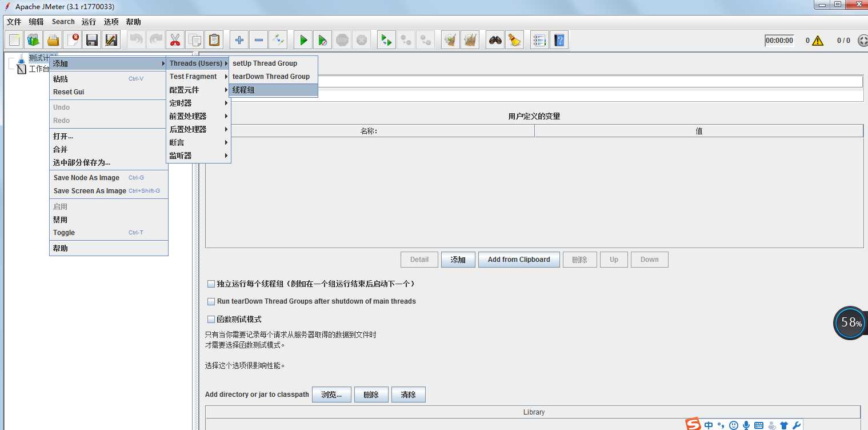Select 线程组 from the Threads submenu
Viewport: 868px width, 430px height.
tap(273, 90)
